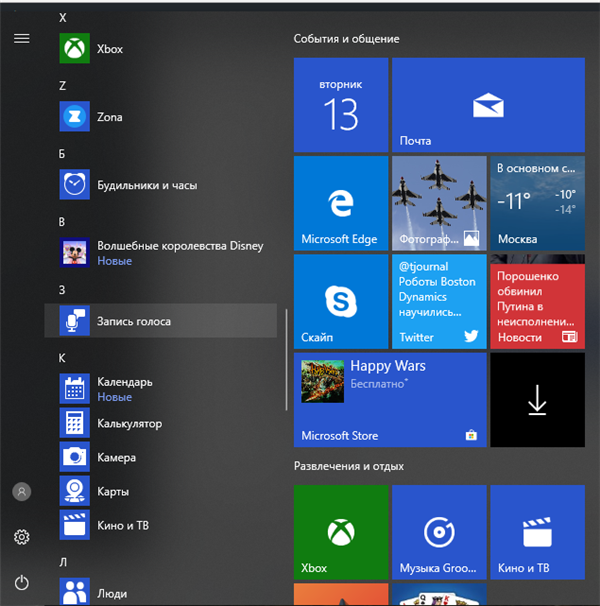Open the power options button

click(x=22, y=582)
